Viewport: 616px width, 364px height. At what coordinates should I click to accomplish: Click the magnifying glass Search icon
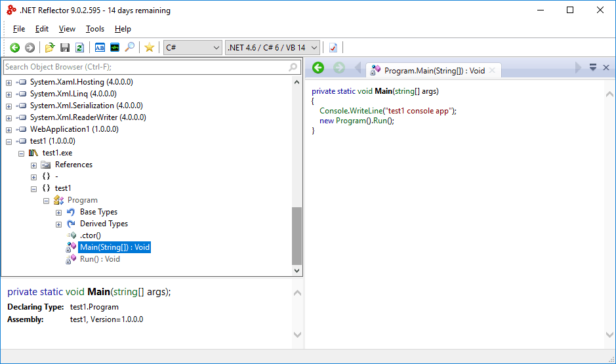[130, 47]
